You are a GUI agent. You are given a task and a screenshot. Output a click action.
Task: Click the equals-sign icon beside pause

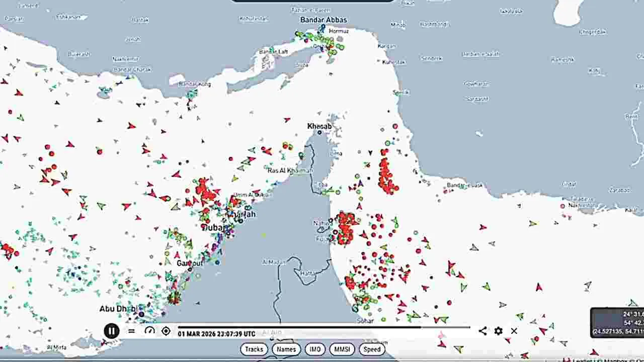131,331
